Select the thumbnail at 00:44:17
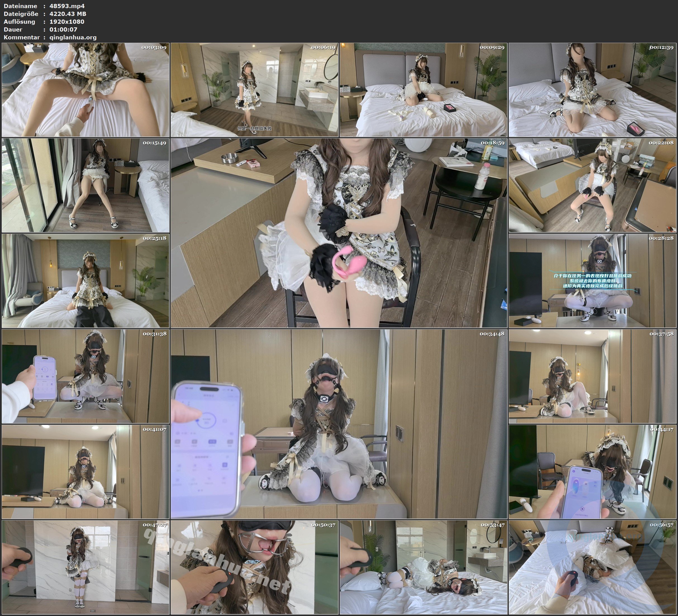678x616 pixels. click(592, 471)
